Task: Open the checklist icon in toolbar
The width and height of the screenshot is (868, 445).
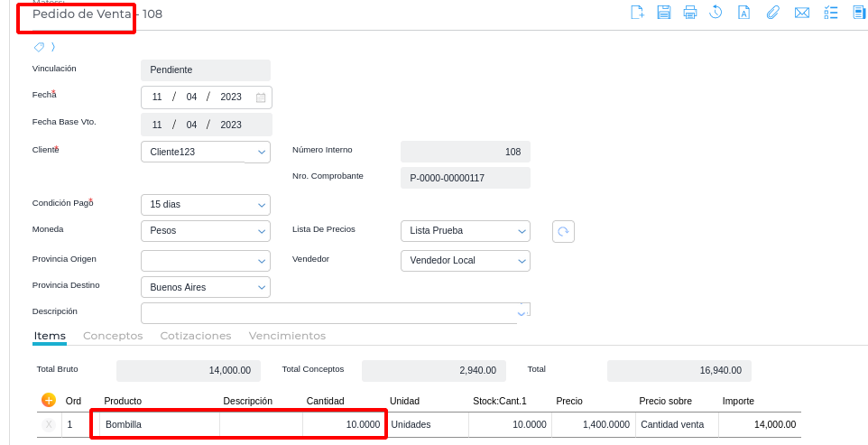Action: (x=831, y=13)
